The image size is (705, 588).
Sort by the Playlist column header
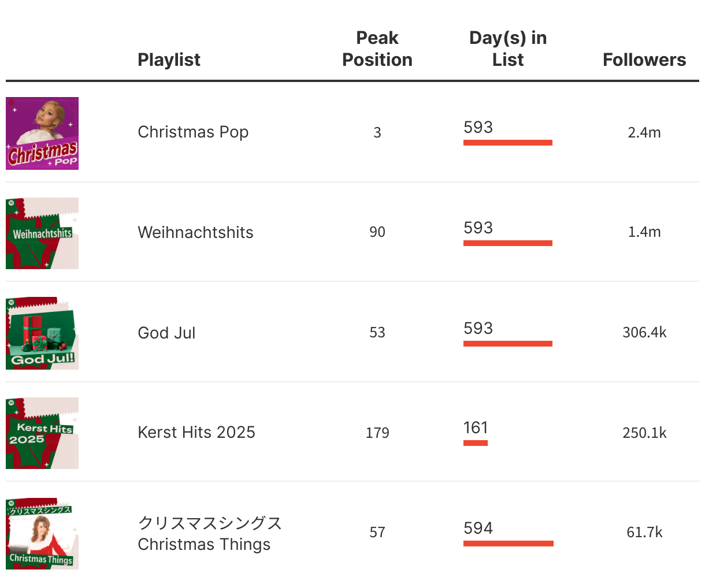tap(169, 59)
